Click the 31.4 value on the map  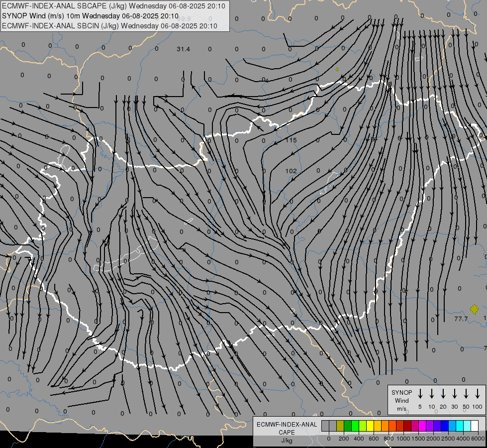[x=183, y=49]
